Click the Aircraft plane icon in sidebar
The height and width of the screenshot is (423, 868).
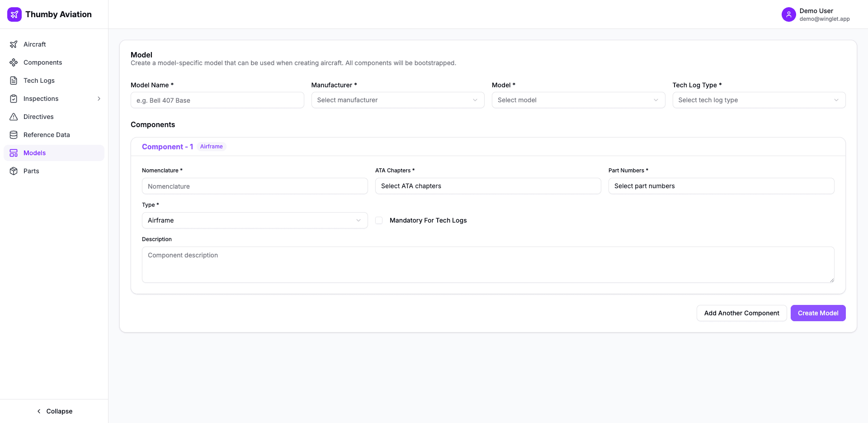pos(14,44)
